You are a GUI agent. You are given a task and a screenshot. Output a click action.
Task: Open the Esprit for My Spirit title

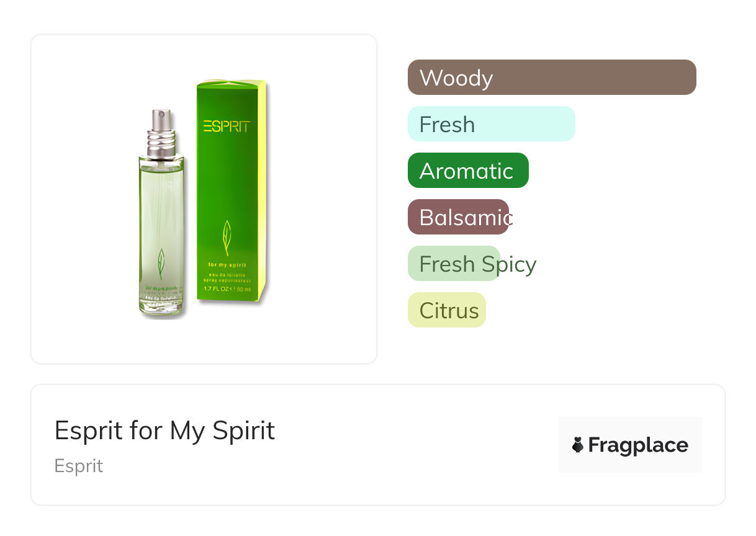click(x=164, y=430)
